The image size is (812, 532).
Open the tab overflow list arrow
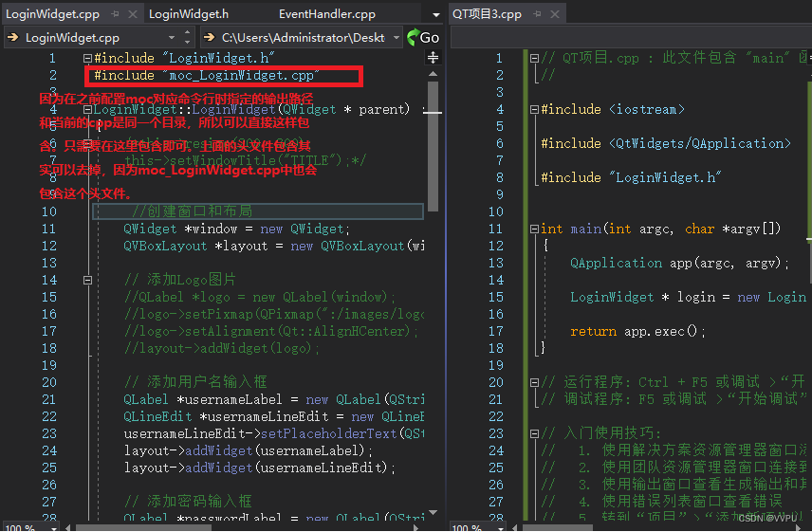436,14
